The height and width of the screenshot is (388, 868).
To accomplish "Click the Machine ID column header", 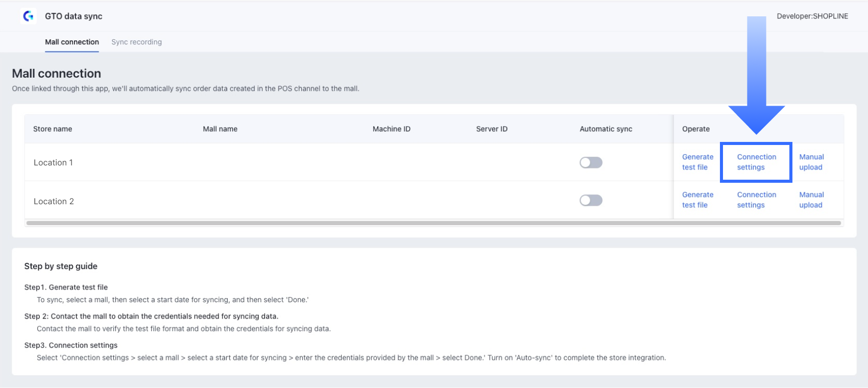I will click(392, 129).
